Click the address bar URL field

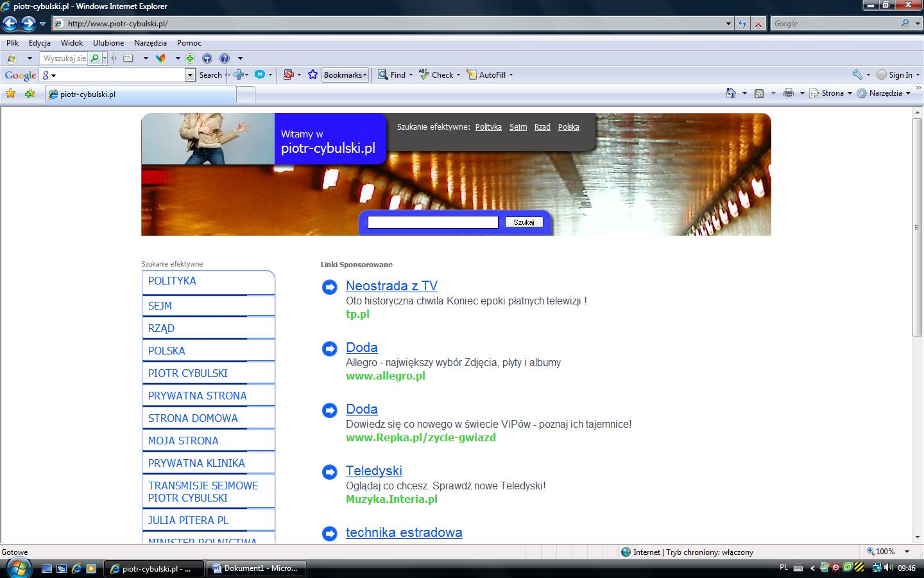point(388,24)
